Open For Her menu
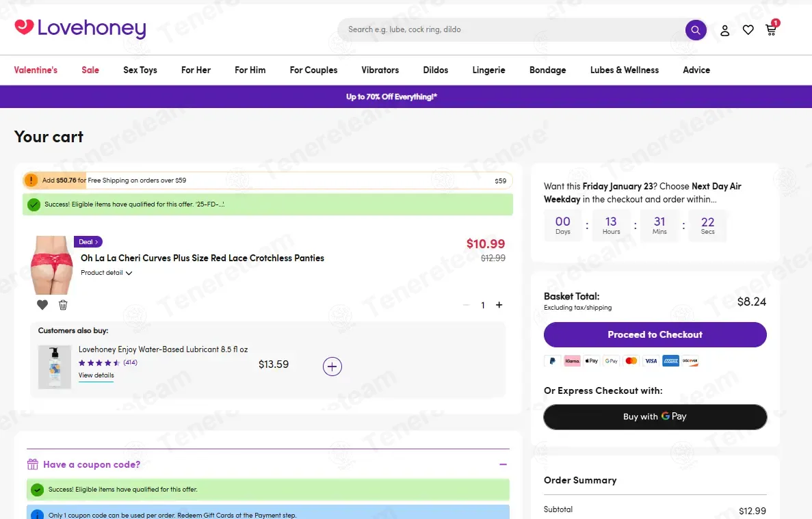 click(x=196, y=70)
